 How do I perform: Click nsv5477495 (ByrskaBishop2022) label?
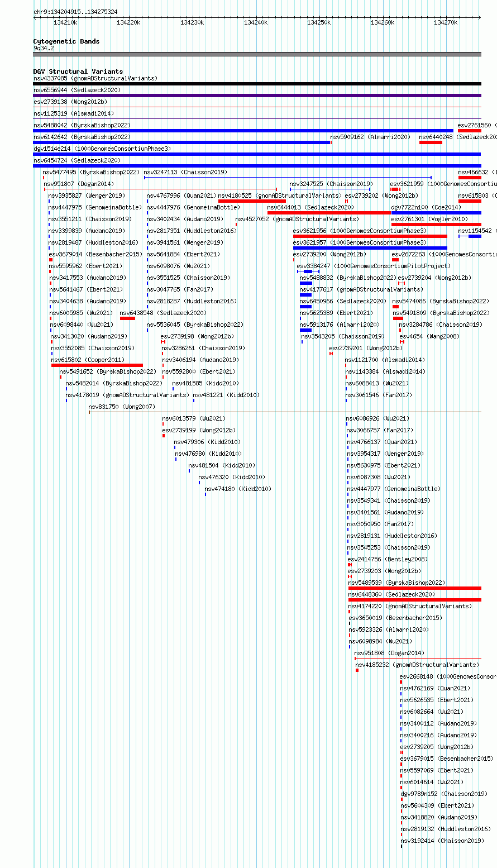(x=92, y=172)
